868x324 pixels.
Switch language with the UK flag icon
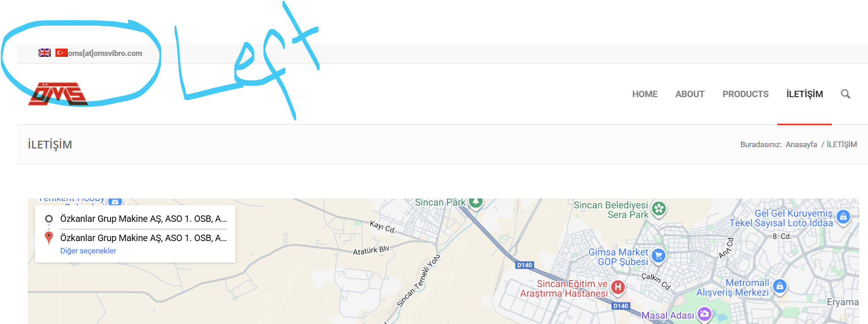[x=44, y=53]
